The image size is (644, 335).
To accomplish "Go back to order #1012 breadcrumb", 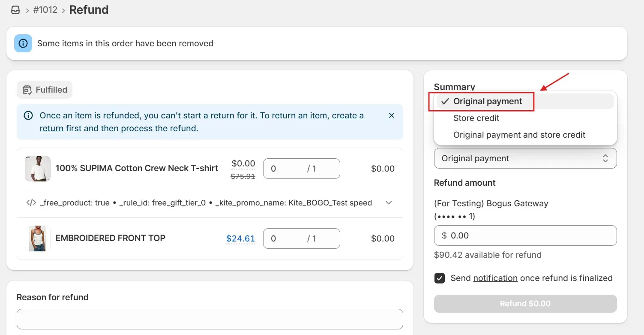I will coord(45,10).
